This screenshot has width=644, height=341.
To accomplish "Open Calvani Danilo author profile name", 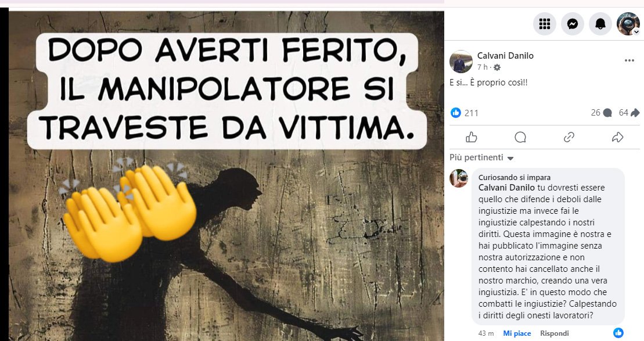I will (x=505, y=56).
